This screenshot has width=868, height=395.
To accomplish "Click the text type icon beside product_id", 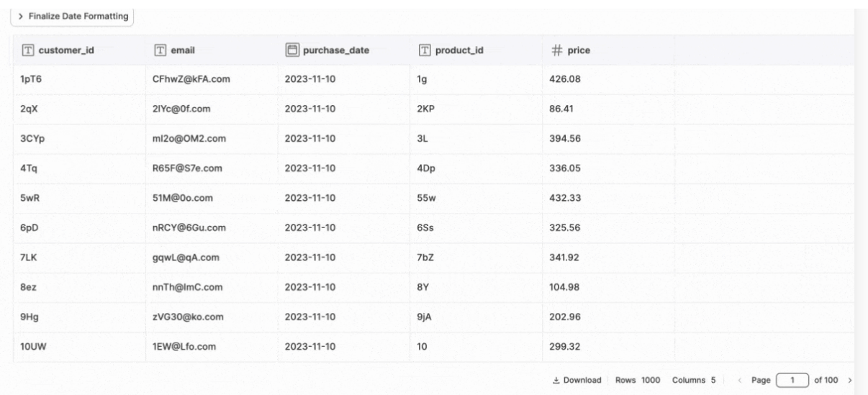I will [425, 50].
